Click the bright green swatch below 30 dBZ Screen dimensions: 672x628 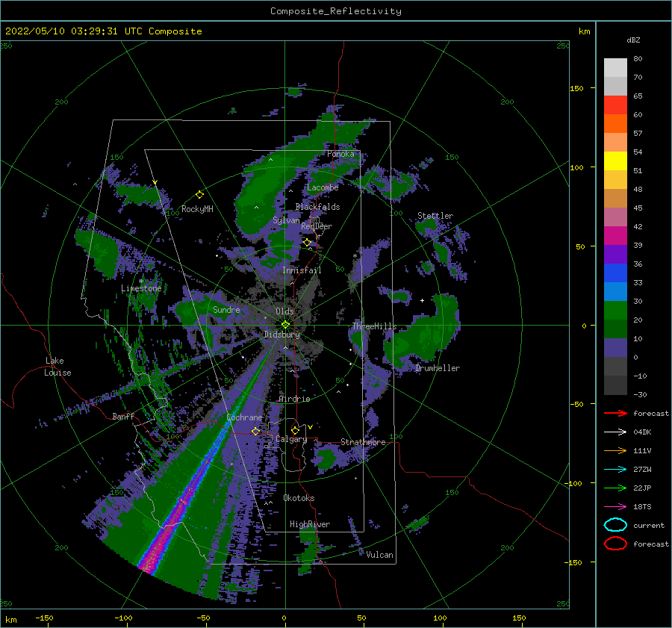(x=615, y=310)
